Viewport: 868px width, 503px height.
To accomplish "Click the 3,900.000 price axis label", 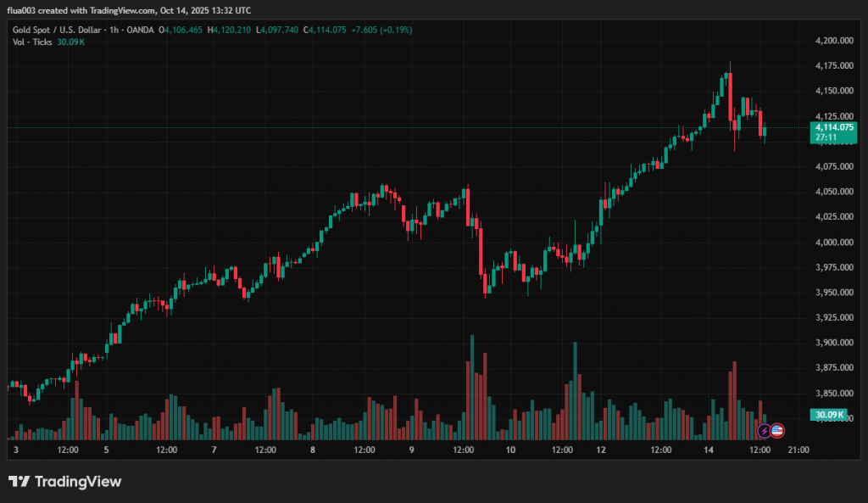I will click(x=832, y=343).
